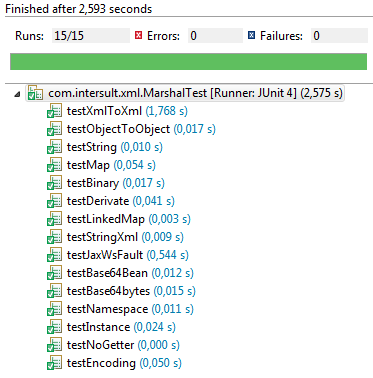Click the testInstance passed-test icon

(54, 327)
